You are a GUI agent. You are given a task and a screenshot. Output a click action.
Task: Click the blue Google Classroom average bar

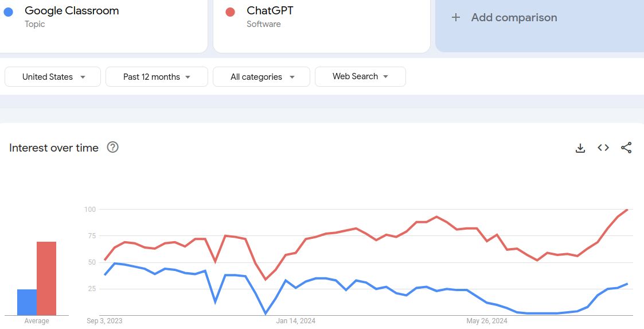[x=27, y=302]
